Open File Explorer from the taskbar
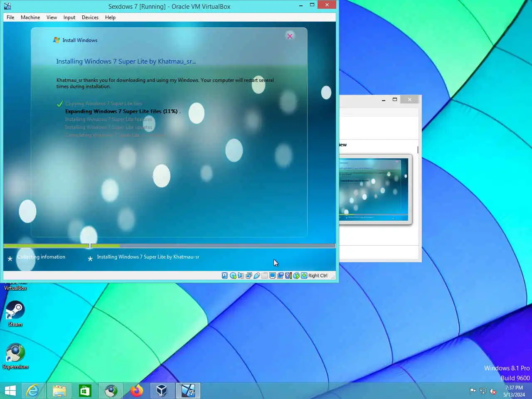The height and width of the screenshot is (399, 532). click(59, 391)
